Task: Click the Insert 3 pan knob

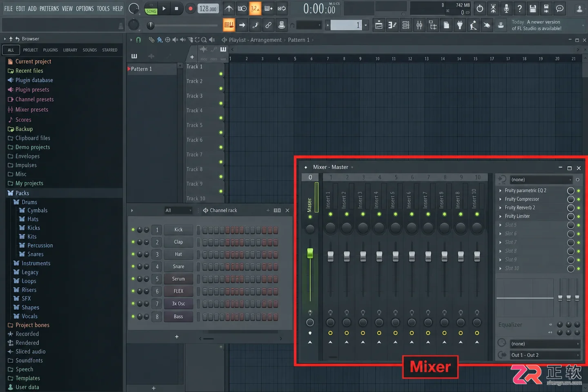Action: [363, 227]
